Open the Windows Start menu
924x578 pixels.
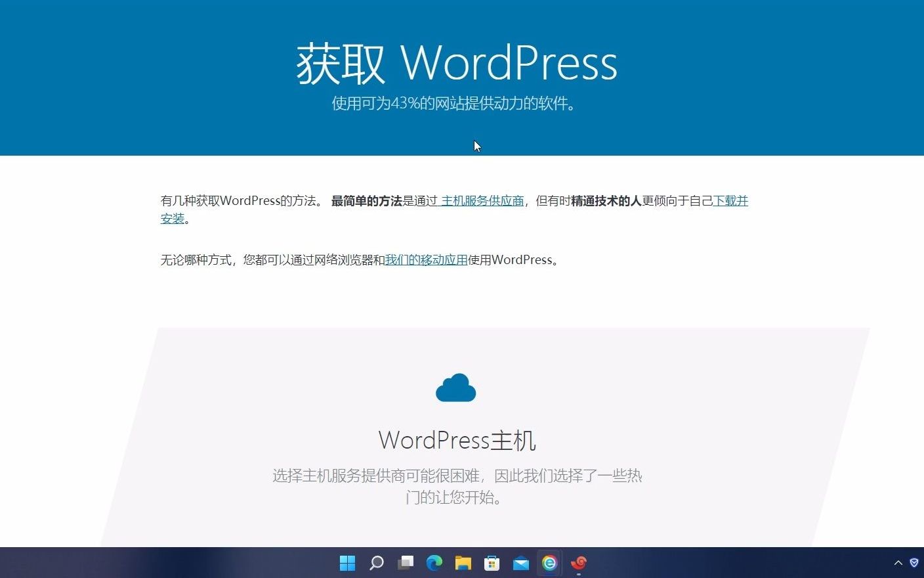[x=347, y=563]
